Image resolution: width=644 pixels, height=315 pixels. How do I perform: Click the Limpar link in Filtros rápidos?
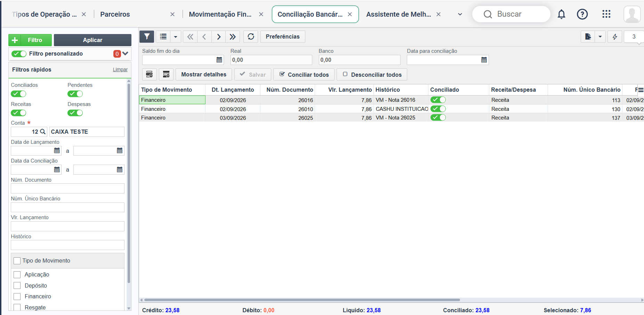click(120, 69)
